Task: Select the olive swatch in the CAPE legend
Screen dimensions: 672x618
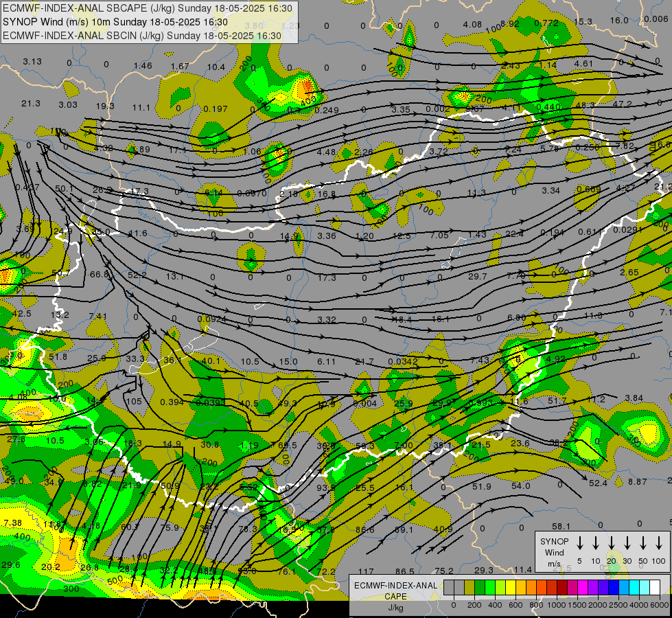Action: point(470,588)
